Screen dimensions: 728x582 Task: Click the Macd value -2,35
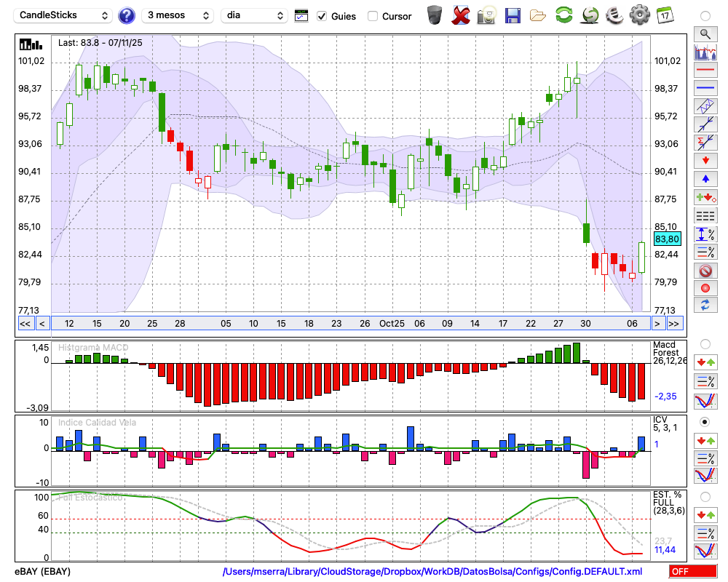click(665, 396)
